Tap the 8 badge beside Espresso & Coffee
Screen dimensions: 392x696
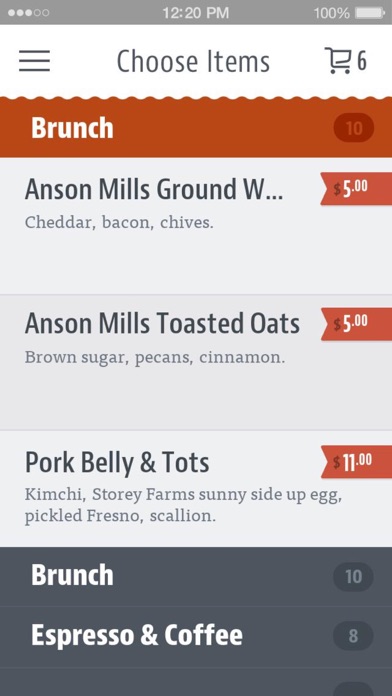[353, 636]
